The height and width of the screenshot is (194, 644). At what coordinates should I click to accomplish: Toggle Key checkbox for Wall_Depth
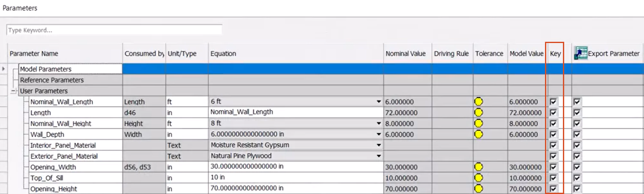[554, 134]
